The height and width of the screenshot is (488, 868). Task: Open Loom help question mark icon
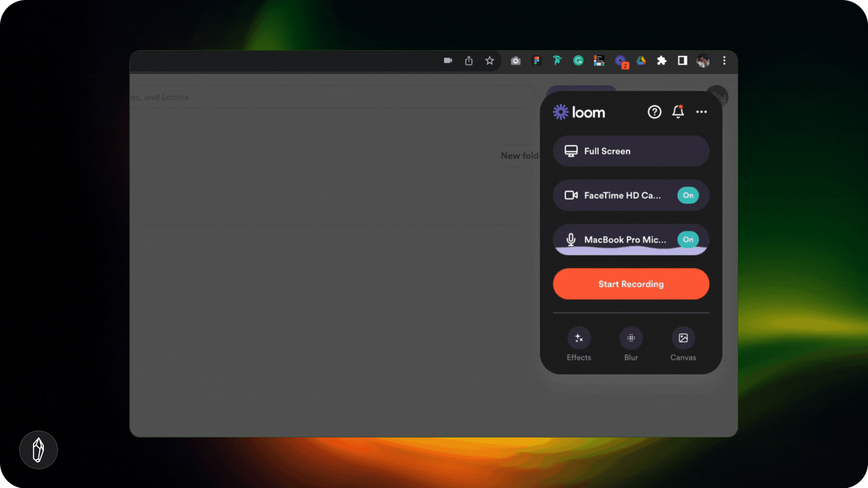tap(654, 112)
